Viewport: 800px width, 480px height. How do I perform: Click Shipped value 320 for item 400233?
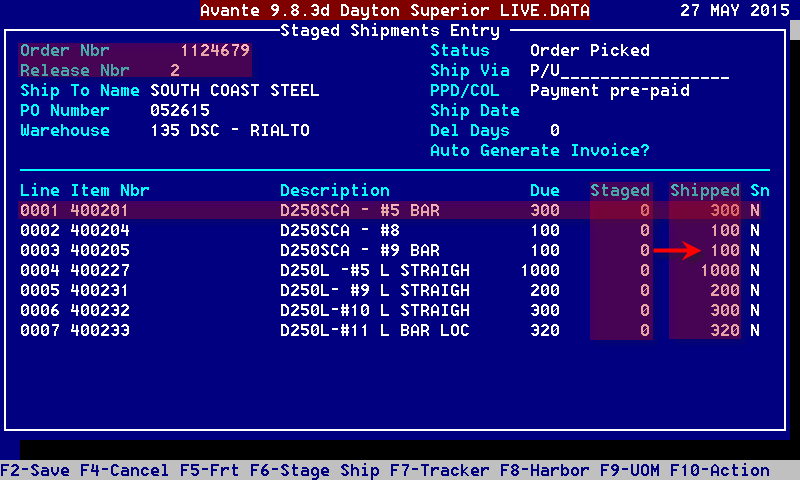(x=724, y=330)
